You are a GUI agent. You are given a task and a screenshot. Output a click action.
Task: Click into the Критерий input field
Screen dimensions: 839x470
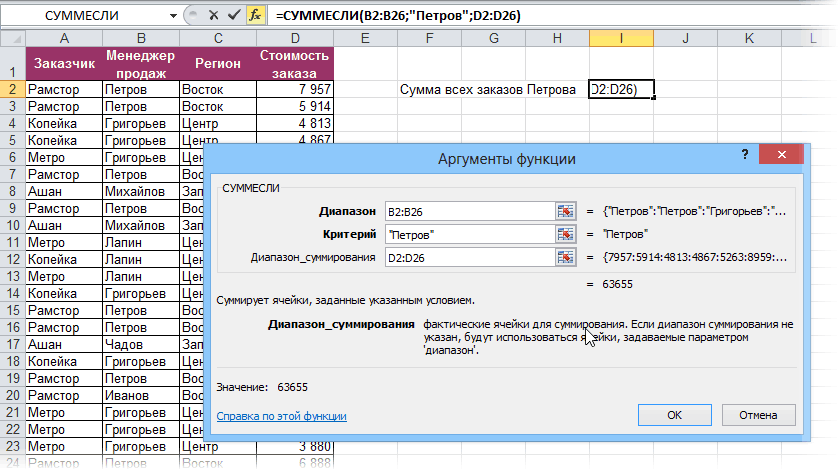coord(468,234)
